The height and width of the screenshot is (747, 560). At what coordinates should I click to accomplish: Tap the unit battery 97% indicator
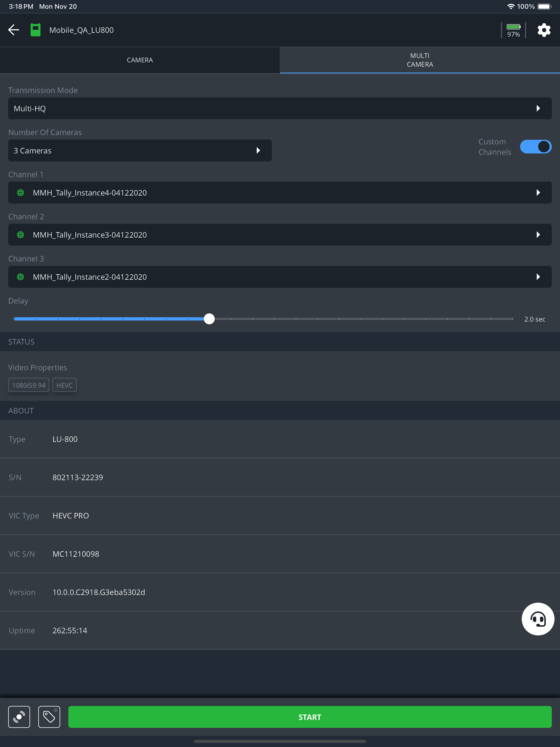(x=513, y=30)
